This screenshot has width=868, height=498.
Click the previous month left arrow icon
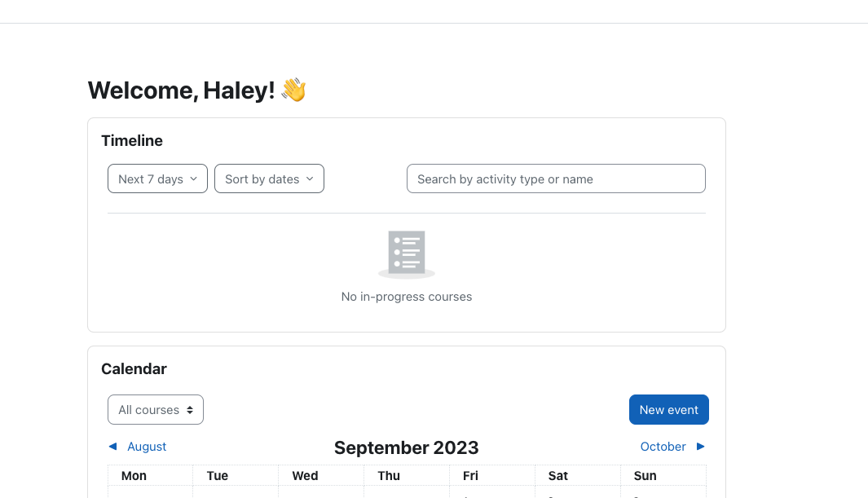coord(113,447)
